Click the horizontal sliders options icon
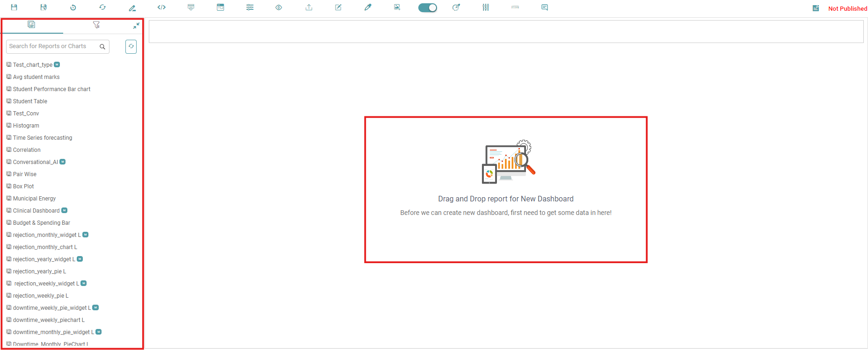The height and width of the screenshot is (350, 868). pos(250,7)
